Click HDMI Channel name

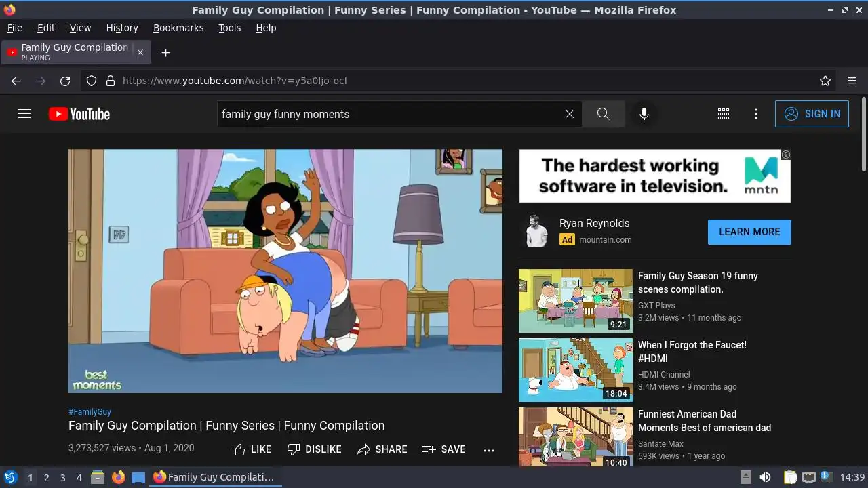[x=664, y=375]
